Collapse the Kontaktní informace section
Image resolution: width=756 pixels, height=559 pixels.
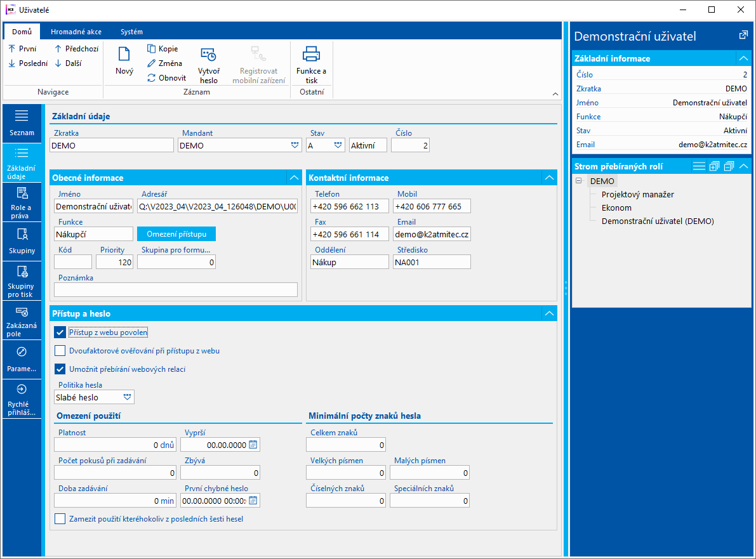point(548,178)
